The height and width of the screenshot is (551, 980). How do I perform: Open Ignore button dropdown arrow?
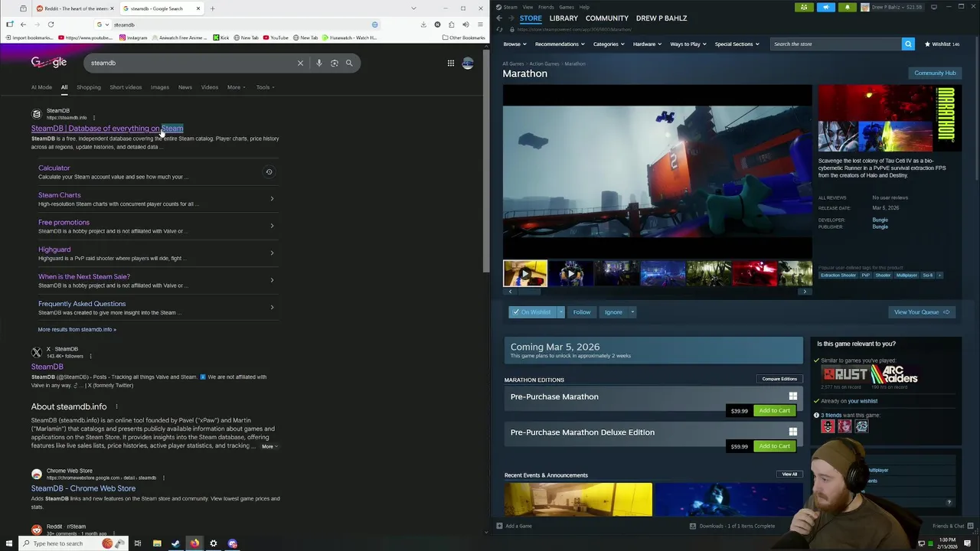632,312
